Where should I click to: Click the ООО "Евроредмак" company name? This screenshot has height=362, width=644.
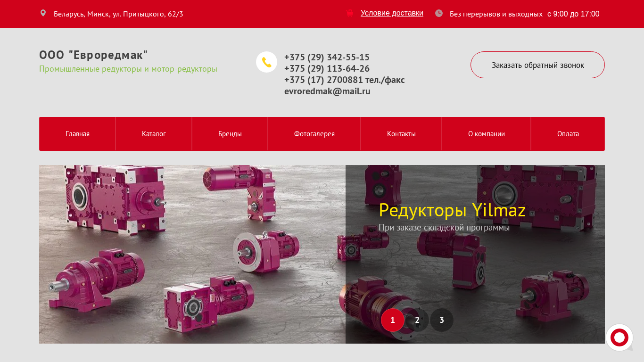(93, 55)
